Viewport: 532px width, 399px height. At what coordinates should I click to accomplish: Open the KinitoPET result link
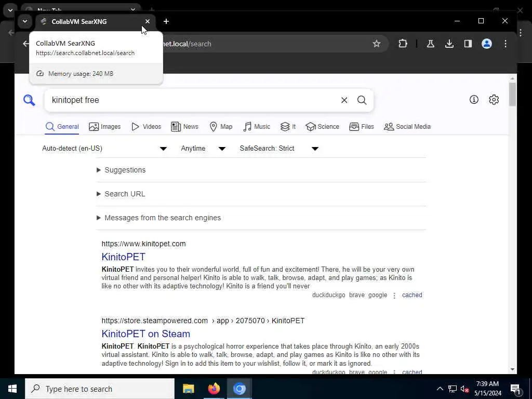click(124, 257)
